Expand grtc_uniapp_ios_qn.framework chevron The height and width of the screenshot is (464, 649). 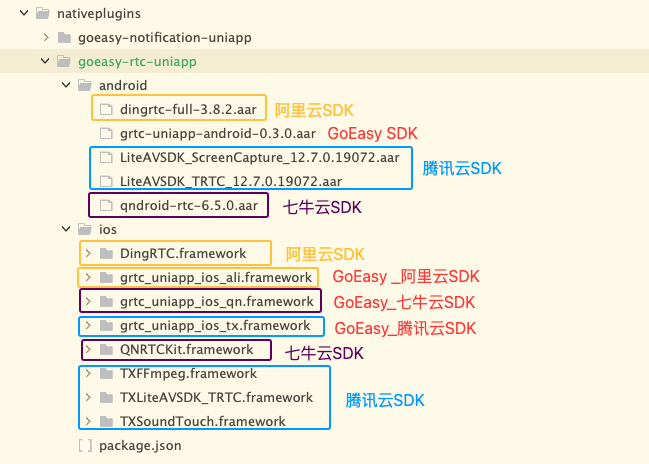[88, 301]
